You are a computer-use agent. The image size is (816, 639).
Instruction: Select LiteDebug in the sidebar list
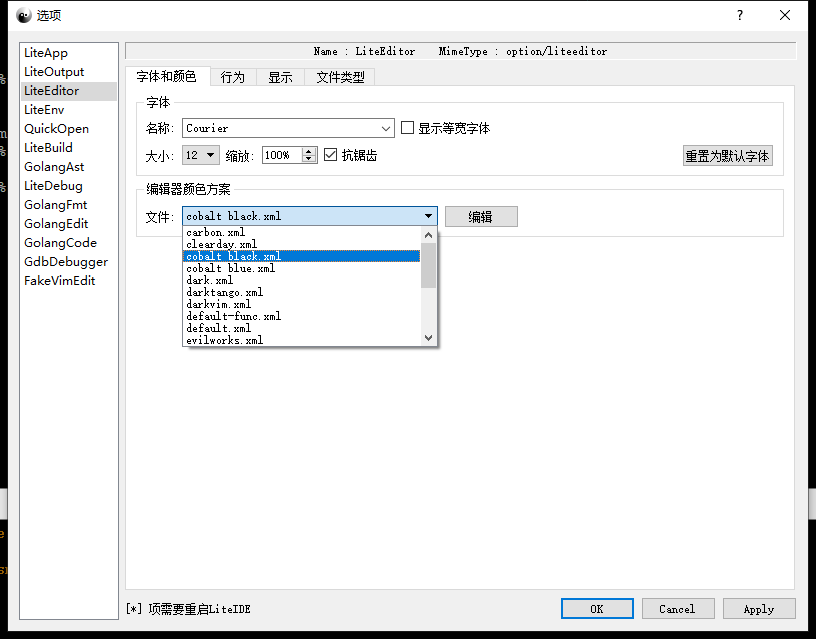point(69,186)
